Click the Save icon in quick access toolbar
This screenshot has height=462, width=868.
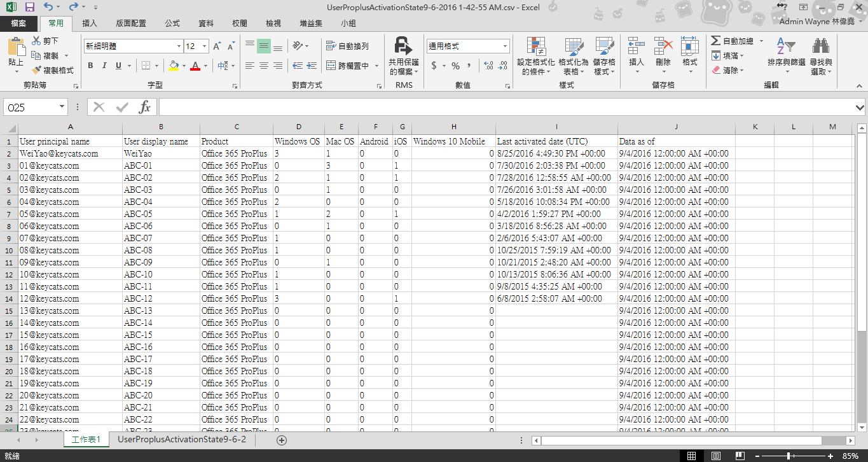(x=30, y=7)
